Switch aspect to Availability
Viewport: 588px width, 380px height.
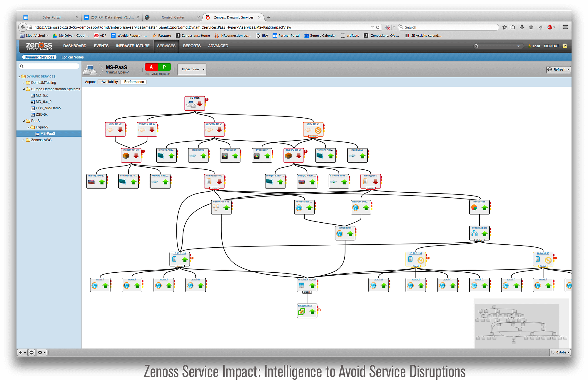[110, 82]
